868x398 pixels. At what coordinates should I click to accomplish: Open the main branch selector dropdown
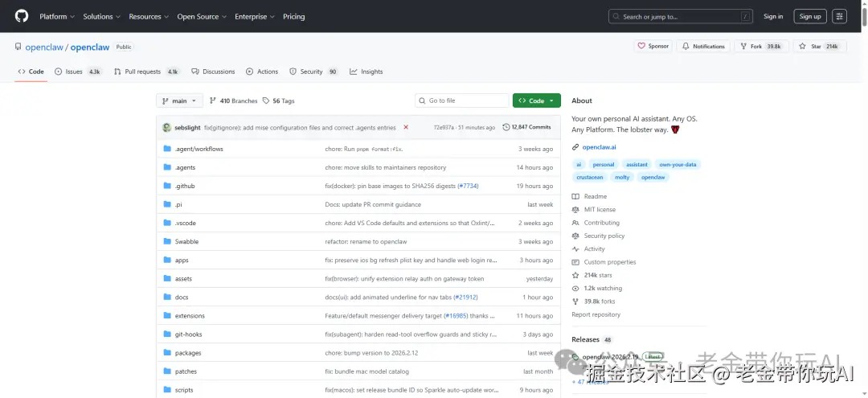(x=179, y=101)
